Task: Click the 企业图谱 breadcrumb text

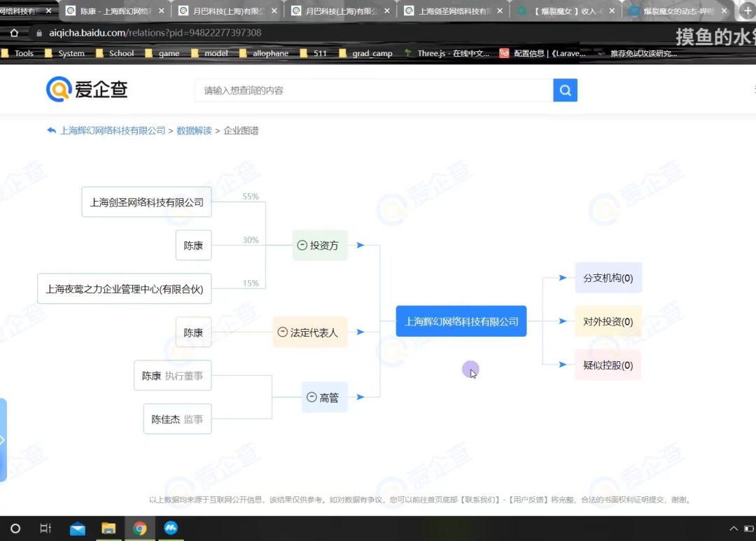Action: (x=241, y=131)
